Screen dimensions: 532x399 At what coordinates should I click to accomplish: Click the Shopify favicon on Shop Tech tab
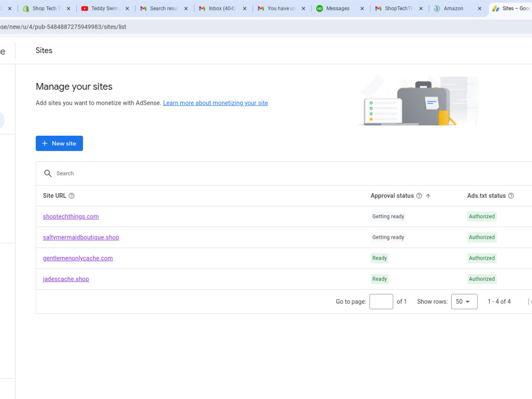click(x=26, y=9)
